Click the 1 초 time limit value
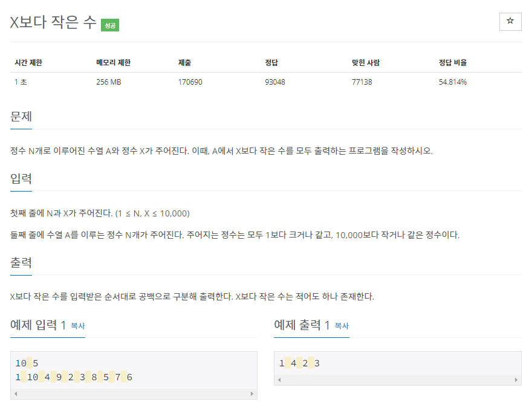The height and width of the screenshot is (408, 532). (x=21, y=82)
